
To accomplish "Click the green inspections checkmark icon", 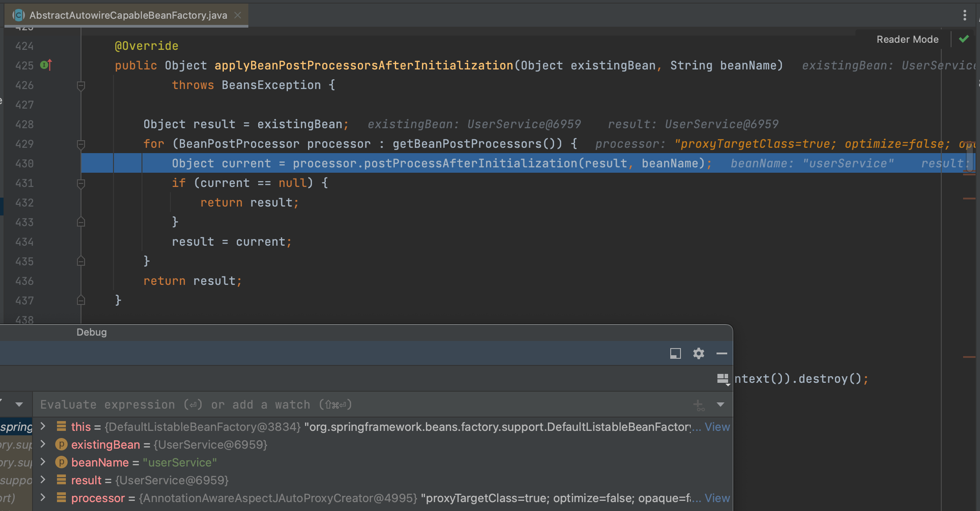I will click(x=964, y=39).
